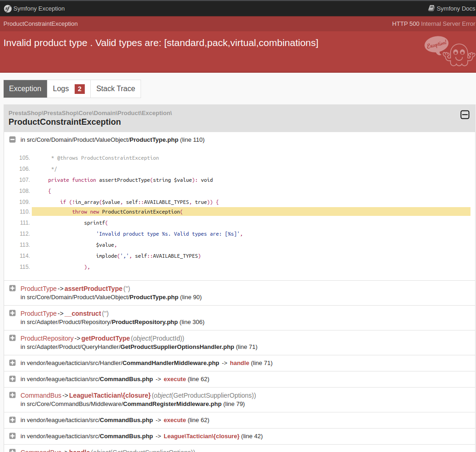Collapse the ProductConstraintException panel via minus icon
The width and height of the screenshot is (476, 452).
tap(464, 115)
